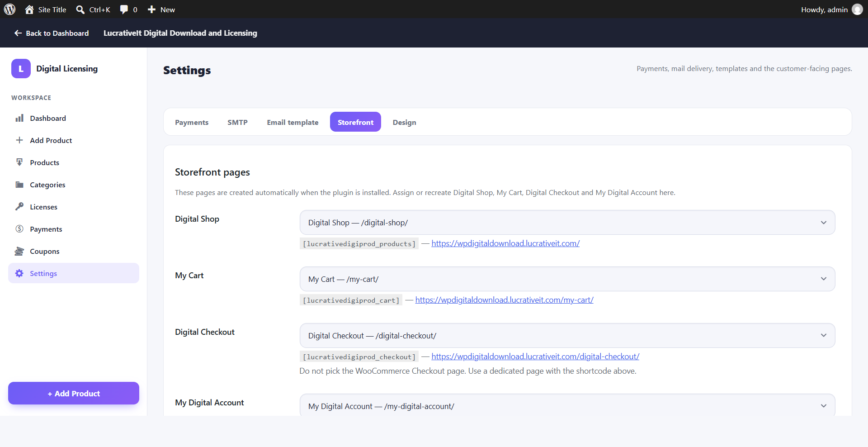Open the Digital Shop page dropdown
The image size is (868, 447).
point(567,223)
